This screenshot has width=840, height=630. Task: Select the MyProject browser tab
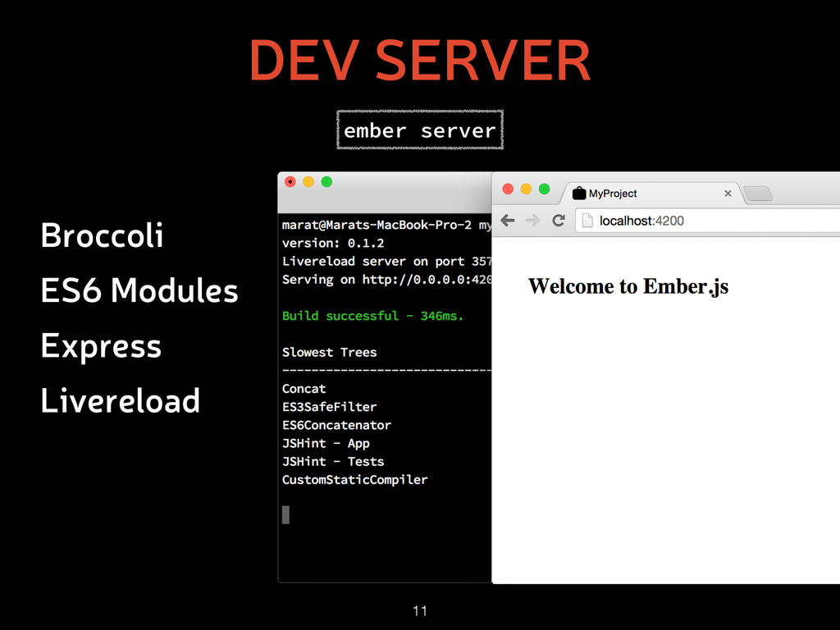pyautogui.click(x=651, y=194)
